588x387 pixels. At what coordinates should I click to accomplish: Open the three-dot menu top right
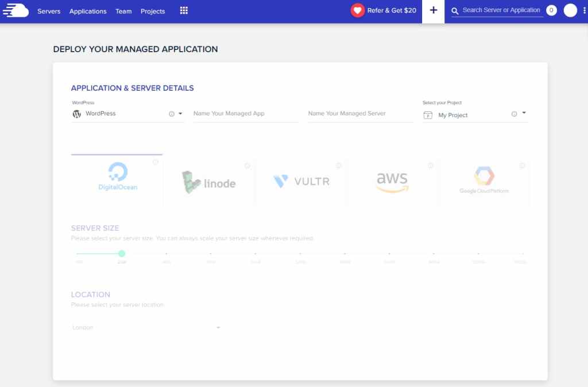[x=583, y=10]
